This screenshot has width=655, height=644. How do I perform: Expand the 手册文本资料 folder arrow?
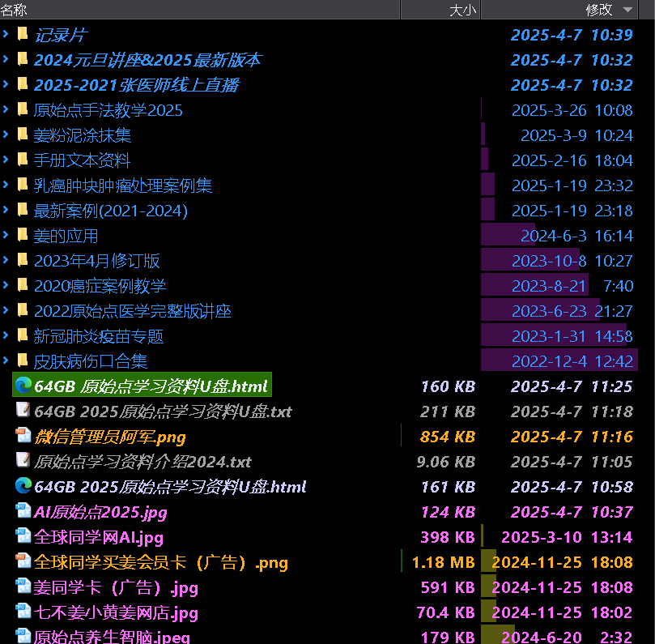(x=6, y=160)
